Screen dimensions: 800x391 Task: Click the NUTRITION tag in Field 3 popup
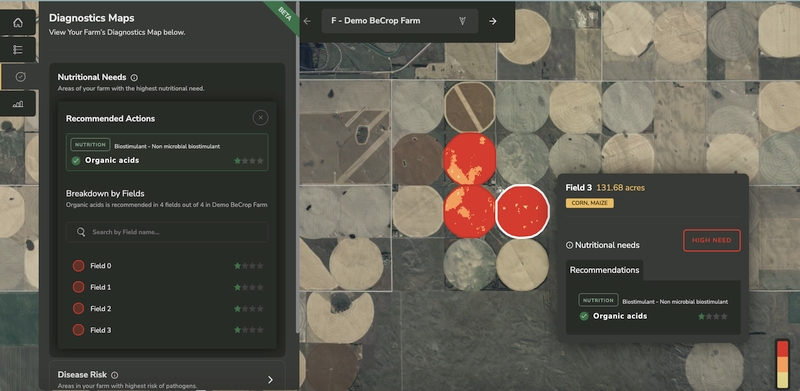pyautogui.click(x=598, y=300)
